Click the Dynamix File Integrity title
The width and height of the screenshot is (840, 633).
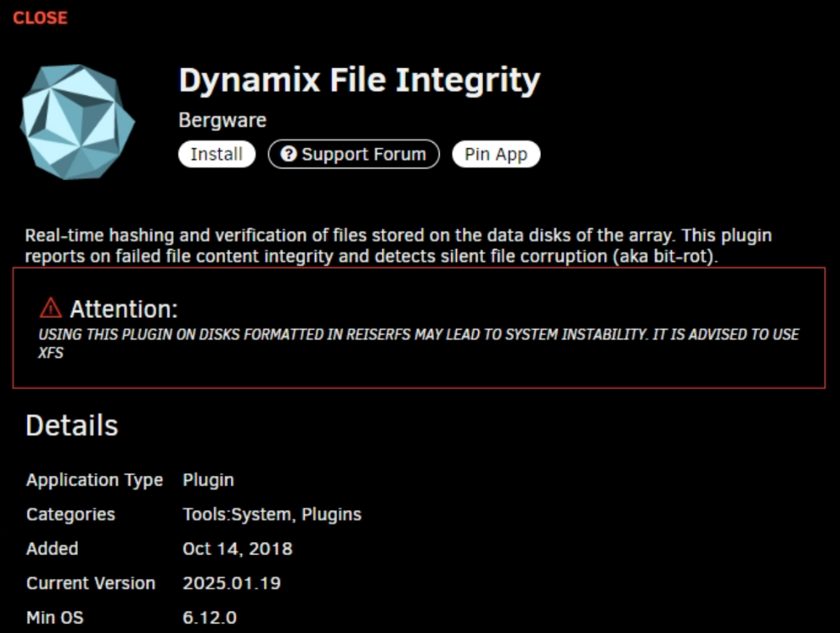click(x=360, y=81)
